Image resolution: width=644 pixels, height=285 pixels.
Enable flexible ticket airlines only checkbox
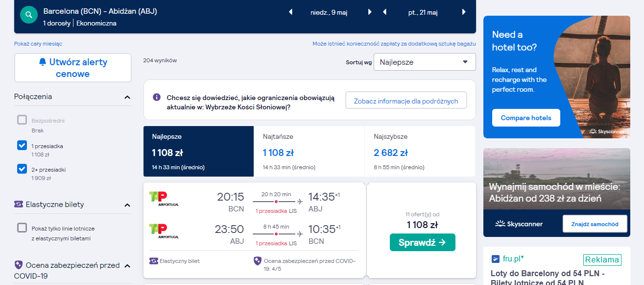pos(22,228)
